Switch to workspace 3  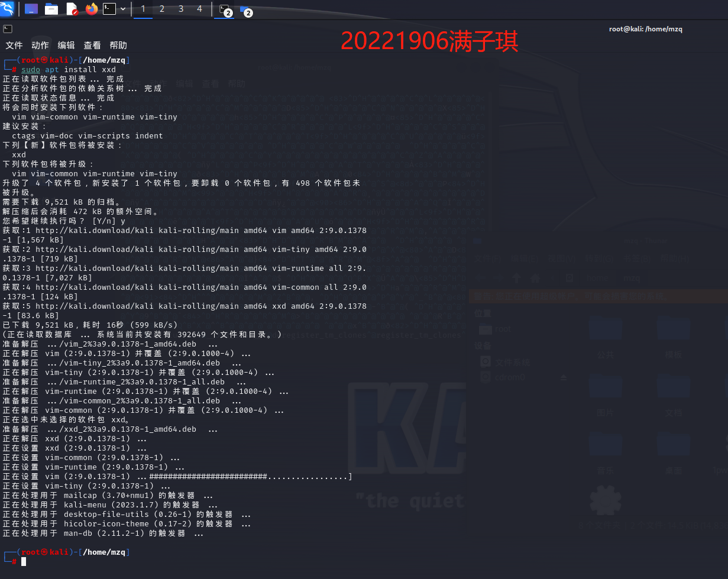coord(181,9)
